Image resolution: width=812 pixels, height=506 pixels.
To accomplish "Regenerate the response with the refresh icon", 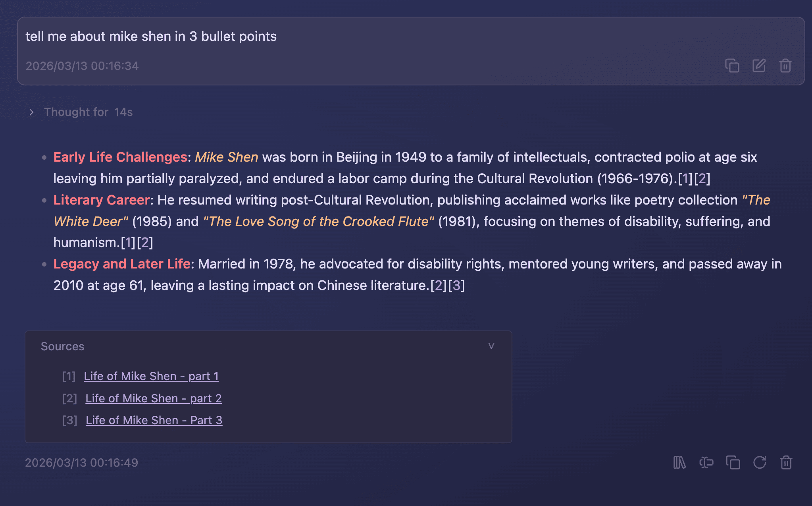I will point(760,462).
